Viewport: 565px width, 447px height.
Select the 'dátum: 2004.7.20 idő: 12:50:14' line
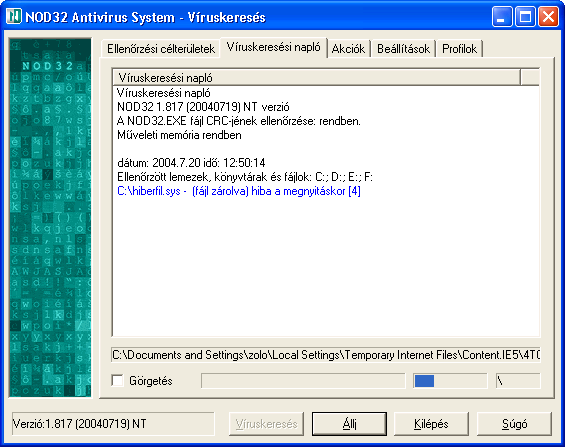pos(191,163)
